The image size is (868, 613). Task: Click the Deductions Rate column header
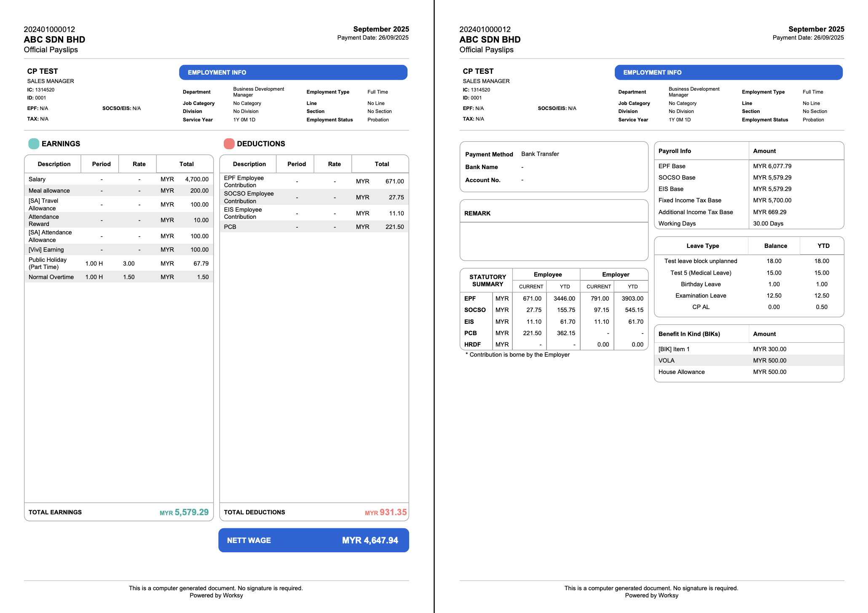click(x=334, y=164)
